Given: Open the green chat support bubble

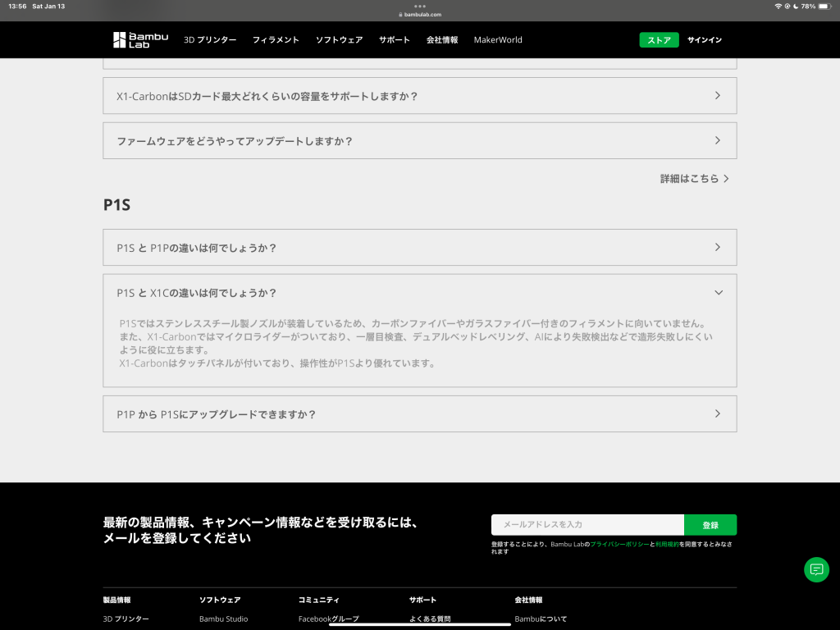Looking at the screenshot, I should (x=816, y=569).
